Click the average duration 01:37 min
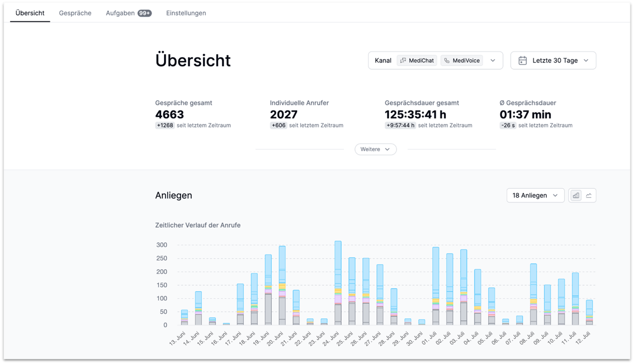This screenshot has height=364, width=634. pos(525,115)
